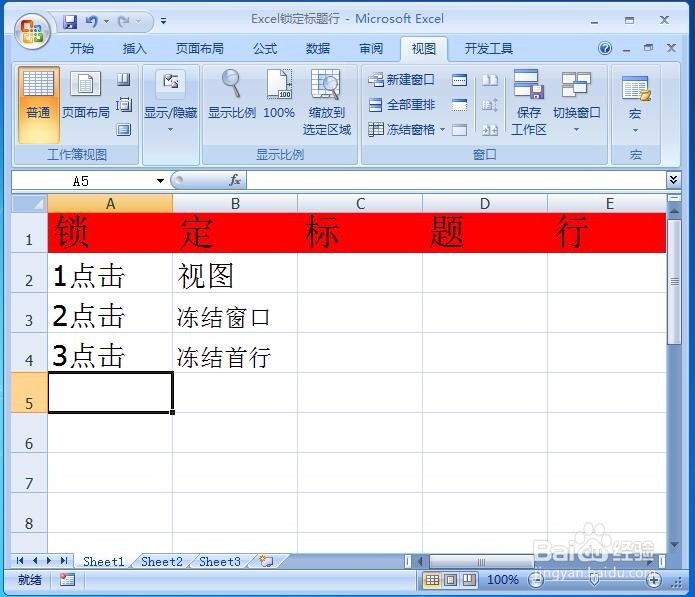Open the 冻结窗格 freeze panes dropdown
This screenshot has width=695, height=597.
[x=406, y=129]
